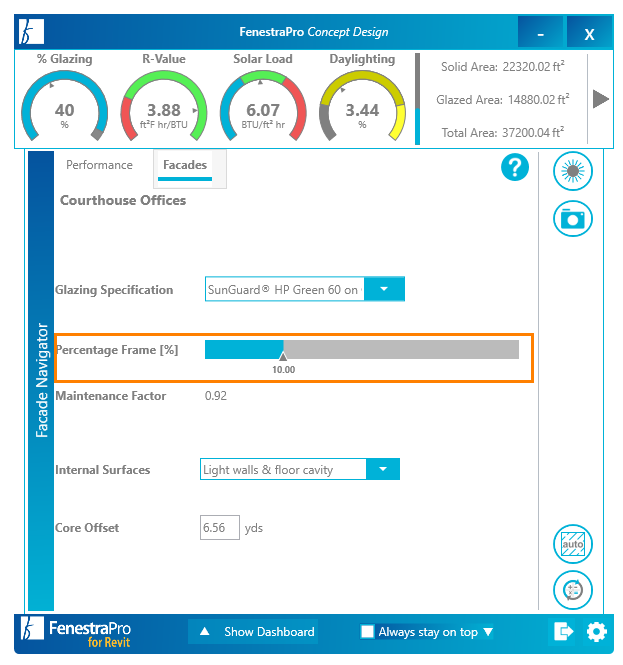Click the Maintenance Factor value 0.92
This screenshot has height=665, width=623.
pyautogui.click(x=216, y=396)
